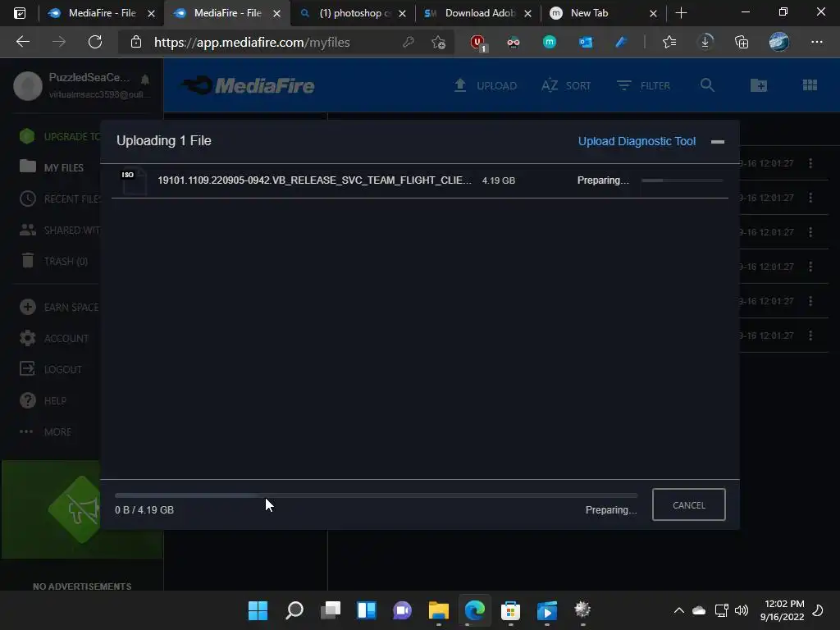Click the Upgrade hexagon icon
The width and height of the screenshot is (840, 630).
[27, 136]
